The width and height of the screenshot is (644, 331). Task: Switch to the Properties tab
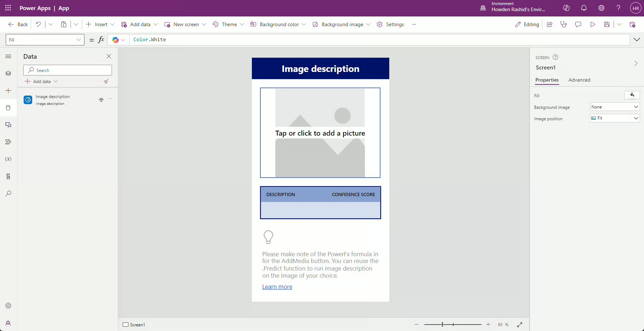coord(547,80)
